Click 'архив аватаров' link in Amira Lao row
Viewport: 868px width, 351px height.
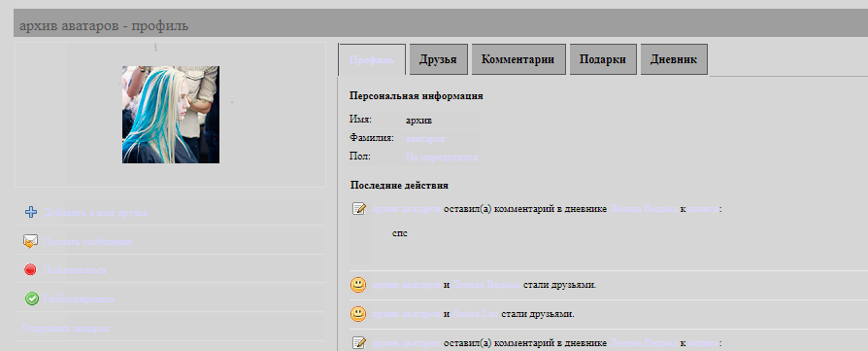click(x=407, y=314)
